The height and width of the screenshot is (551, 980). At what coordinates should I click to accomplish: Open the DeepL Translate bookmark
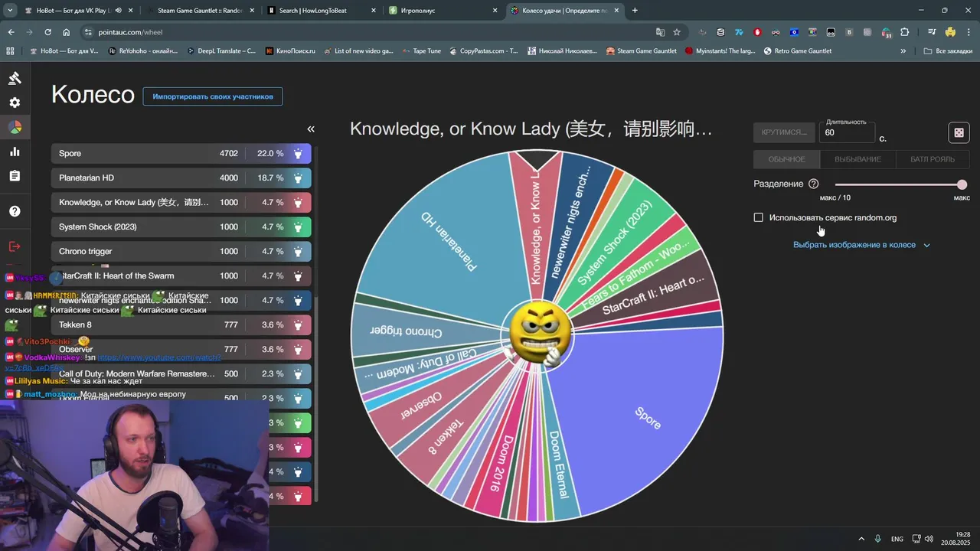click(220, 51)
